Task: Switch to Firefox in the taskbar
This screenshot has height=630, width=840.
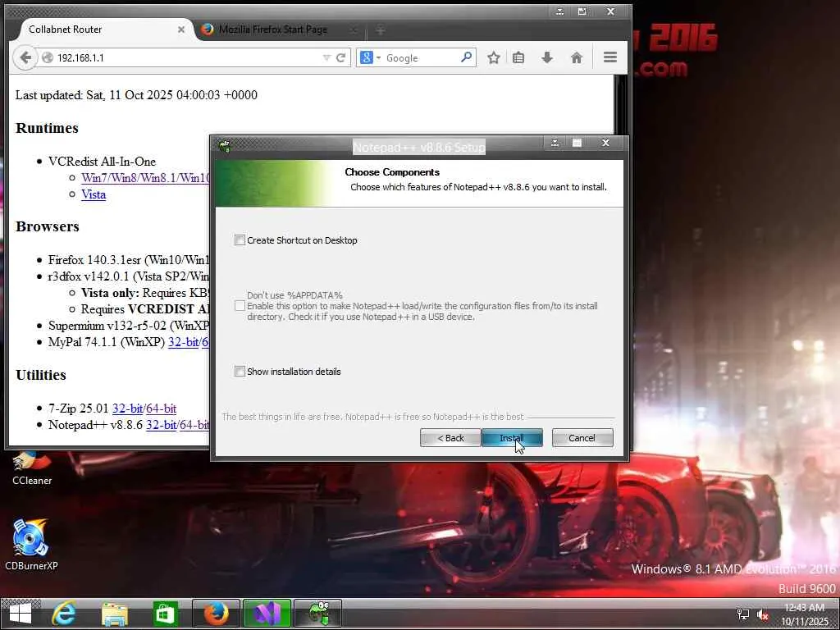Action: (x=216, y=614)
